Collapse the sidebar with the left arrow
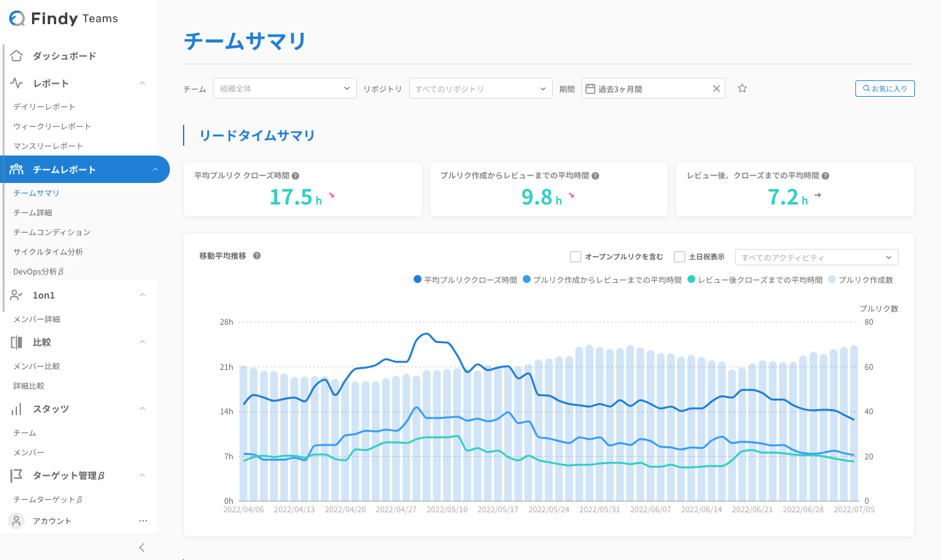The image size is (941, 560). pyautogui.click(x=142, y=548)
